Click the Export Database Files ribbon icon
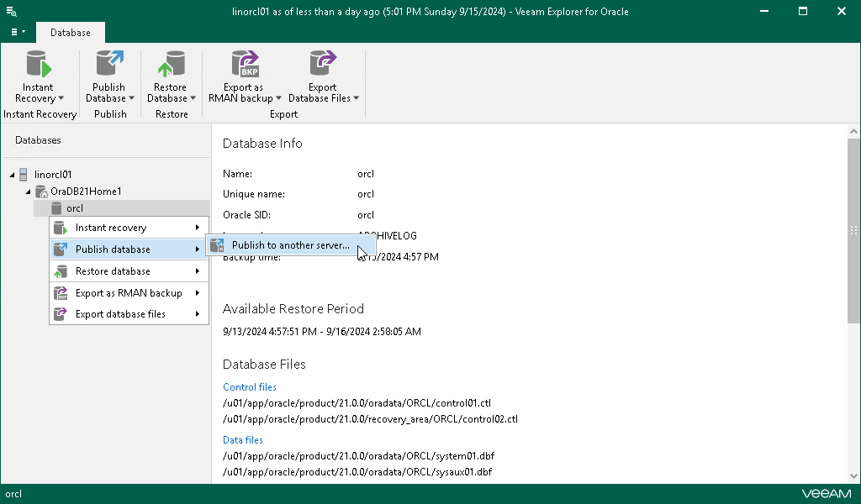This screenshot has width=861, height=504. (x=323, y=65)
